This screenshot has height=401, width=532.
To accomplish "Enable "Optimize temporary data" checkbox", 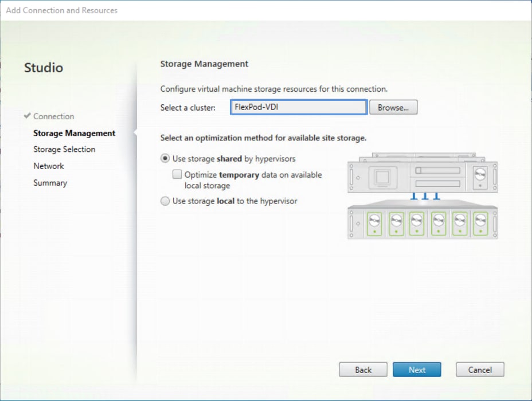I will coord(177,175).
